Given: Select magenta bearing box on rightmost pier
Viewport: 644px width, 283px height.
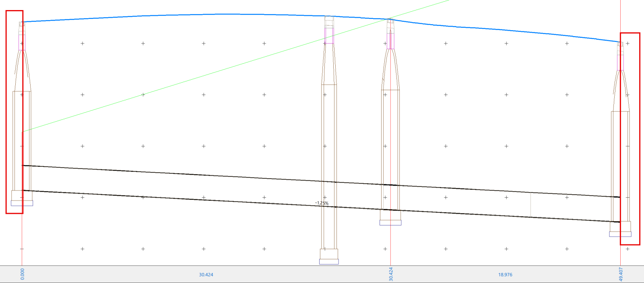Looking at the screenshot, I should 620,62.
